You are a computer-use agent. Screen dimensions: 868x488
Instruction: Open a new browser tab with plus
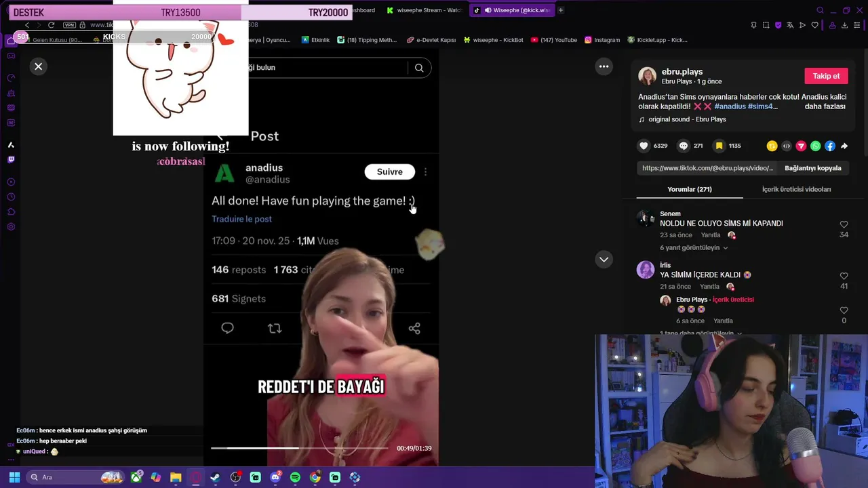click(561, 10)
